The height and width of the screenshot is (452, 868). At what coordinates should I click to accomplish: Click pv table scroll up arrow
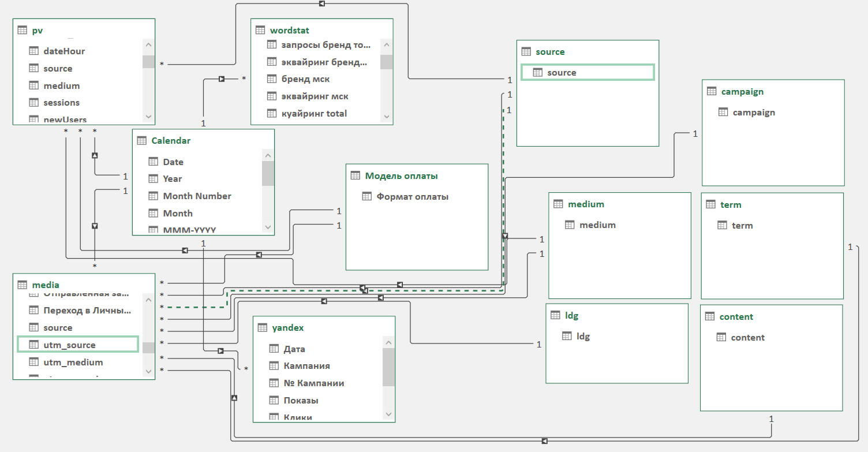[149, 45]
